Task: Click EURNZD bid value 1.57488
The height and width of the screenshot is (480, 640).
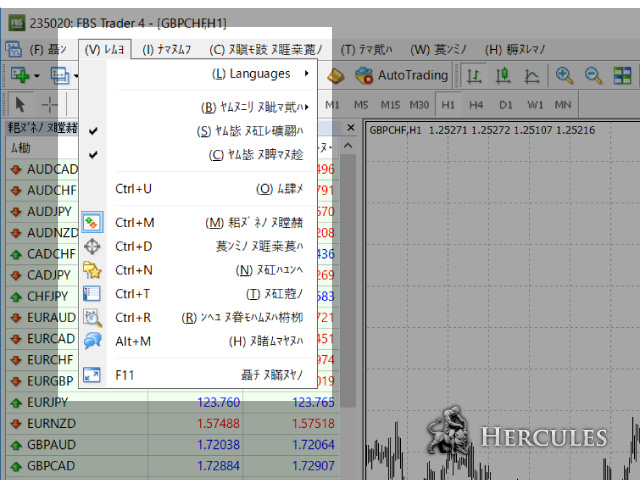Action: 218,424
